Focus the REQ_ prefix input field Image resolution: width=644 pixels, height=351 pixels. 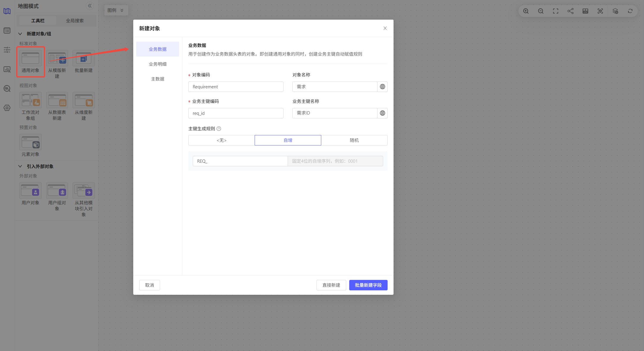click(x=240, y=161)
